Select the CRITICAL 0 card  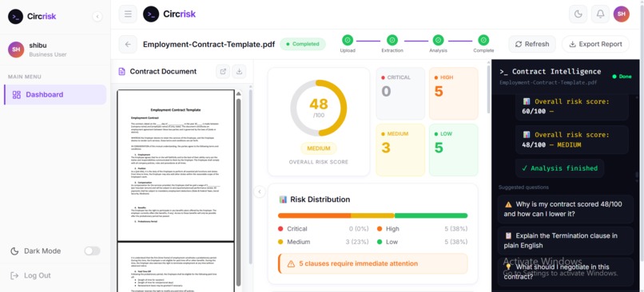tap(400, 93)
